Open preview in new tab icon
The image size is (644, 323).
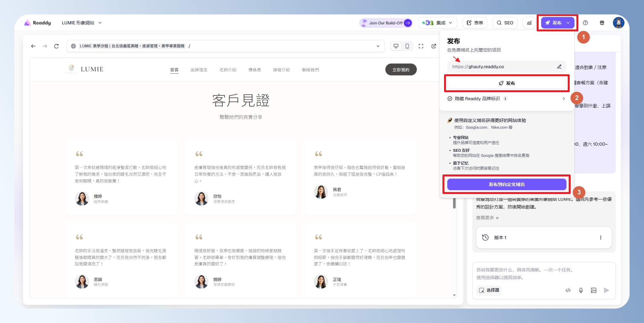(434, 46)
